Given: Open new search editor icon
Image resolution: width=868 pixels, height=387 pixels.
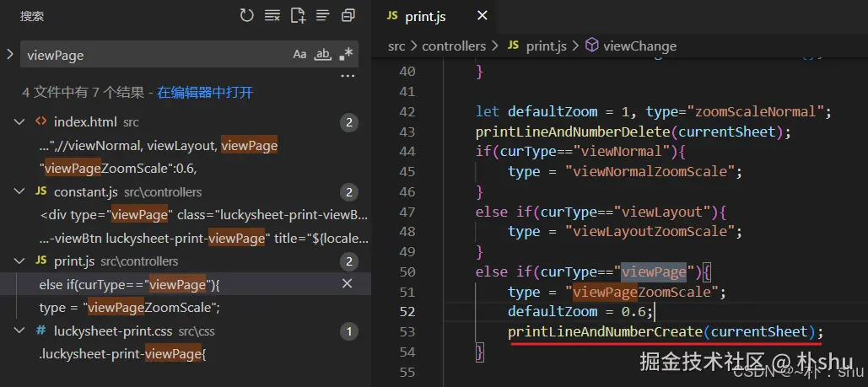Looking at the screenshot, I should (298, 15).
